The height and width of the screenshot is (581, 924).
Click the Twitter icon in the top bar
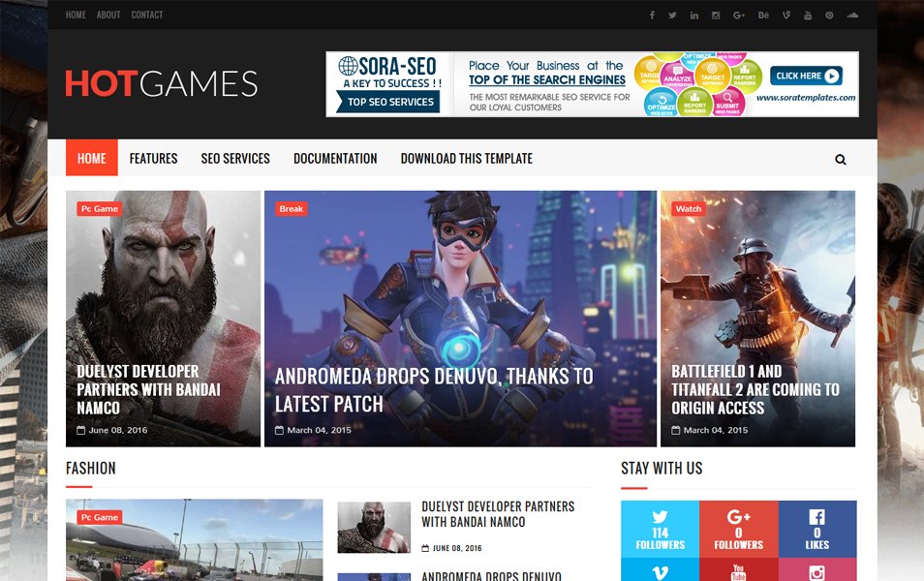pos(672,15)
